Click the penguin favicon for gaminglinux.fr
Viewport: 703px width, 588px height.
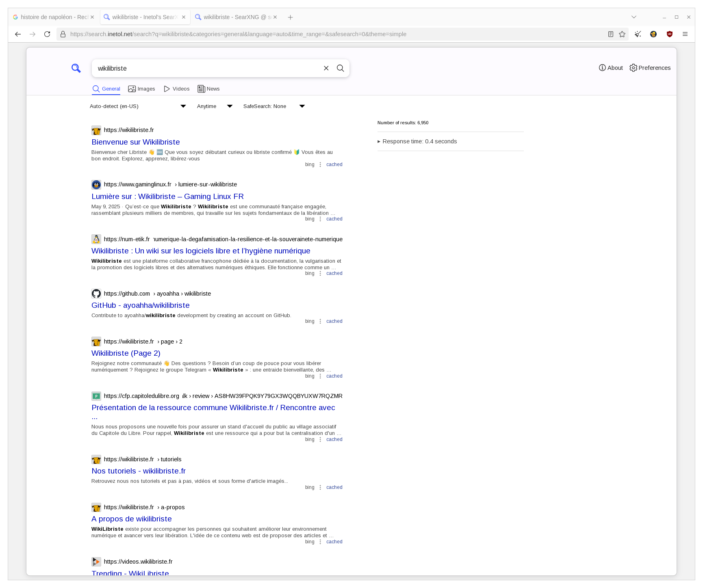click(x=96, y=184)
